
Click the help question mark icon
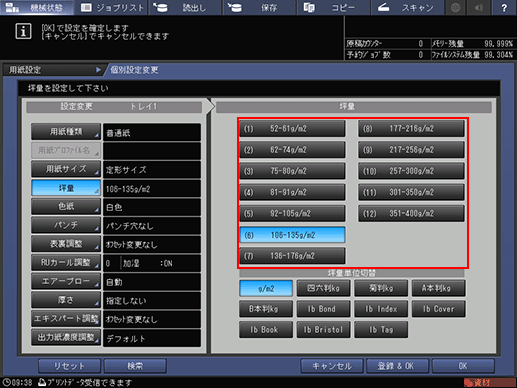point(504,7)
